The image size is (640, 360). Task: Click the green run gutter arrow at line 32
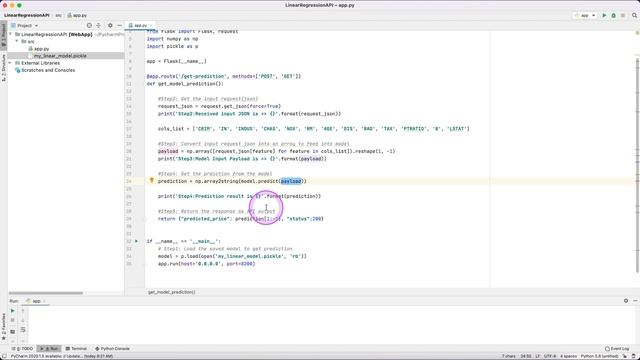(x=137, y=241)
